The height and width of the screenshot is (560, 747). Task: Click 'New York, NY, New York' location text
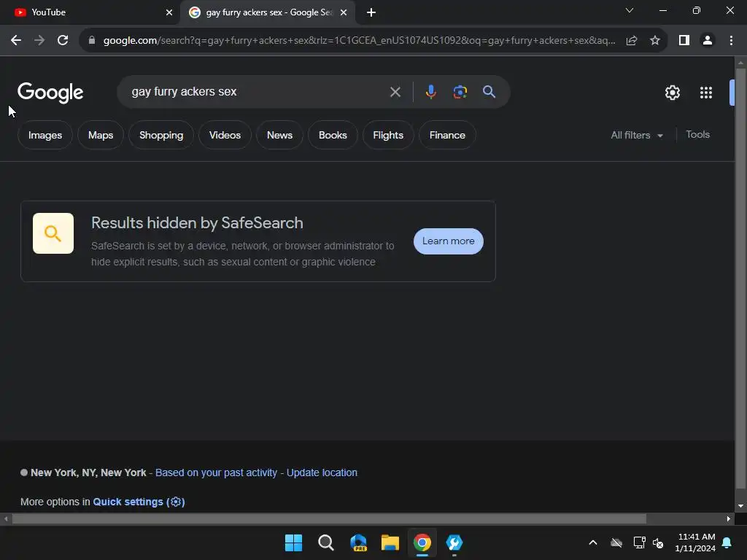tap(88, 472)
